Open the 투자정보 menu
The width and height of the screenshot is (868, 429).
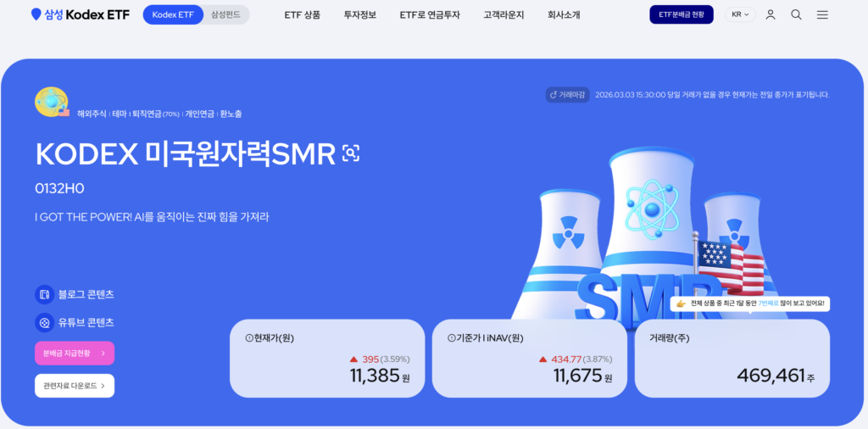click(359, 15)
